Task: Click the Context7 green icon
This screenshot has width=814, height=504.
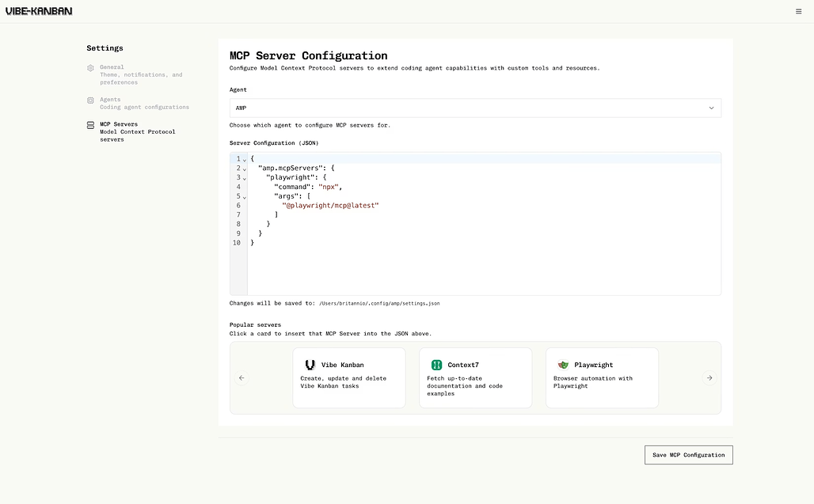Action: tap(436, 365)
